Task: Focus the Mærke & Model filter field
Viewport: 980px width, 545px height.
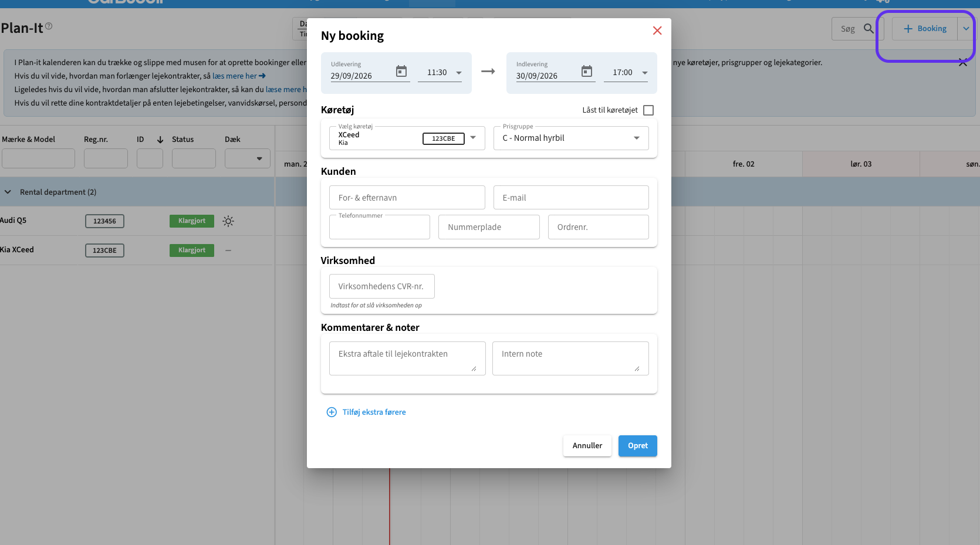Action: (38, 158)
